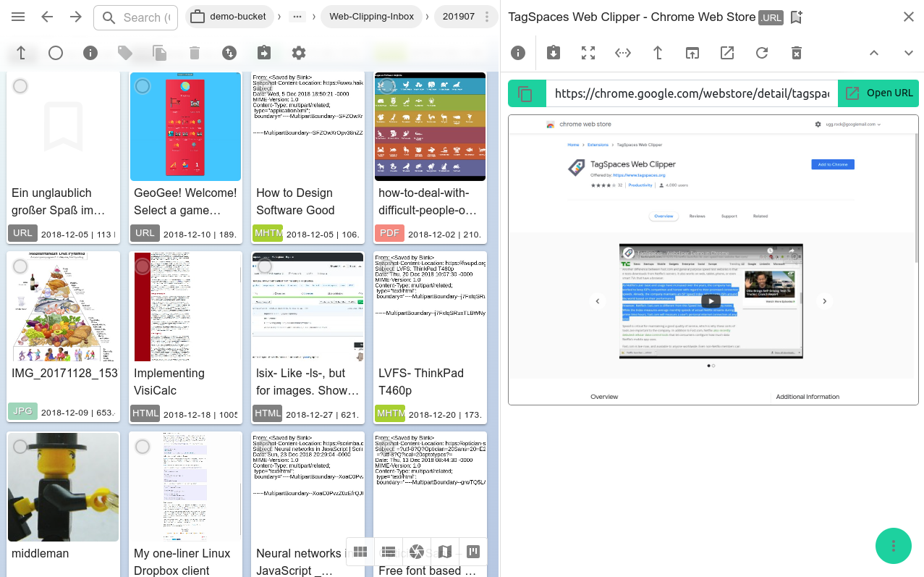The height and width of the screenshot is (577, 924).
Task: Go to containing folder from preview toolbar
Action: 658,53
